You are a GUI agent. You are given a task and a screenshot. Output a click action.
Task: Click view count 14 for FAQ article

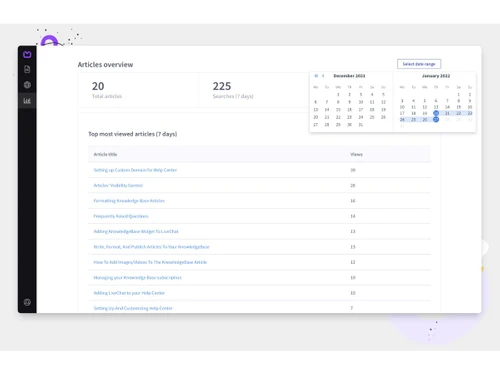pos(353,216)
